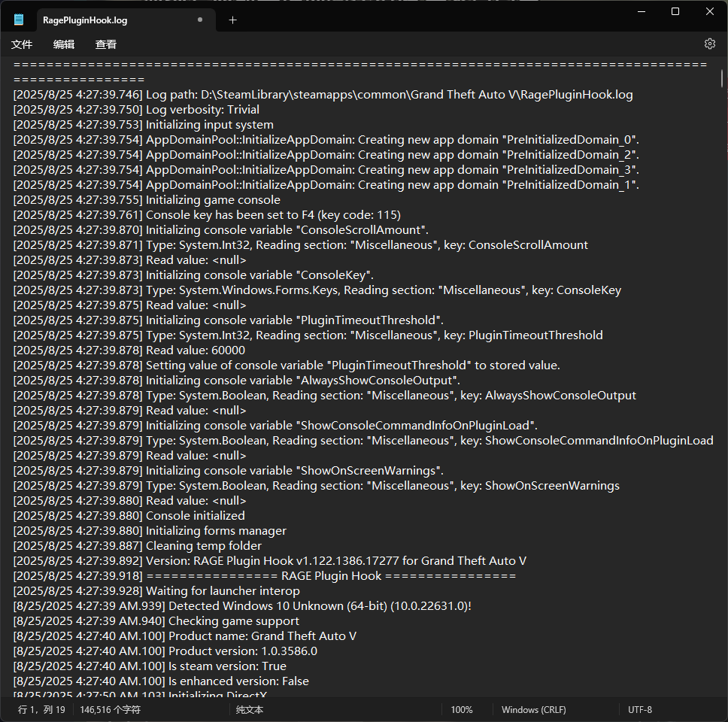Click the line mentioning "PreInitializedDomain_2"

pos(326,155)
